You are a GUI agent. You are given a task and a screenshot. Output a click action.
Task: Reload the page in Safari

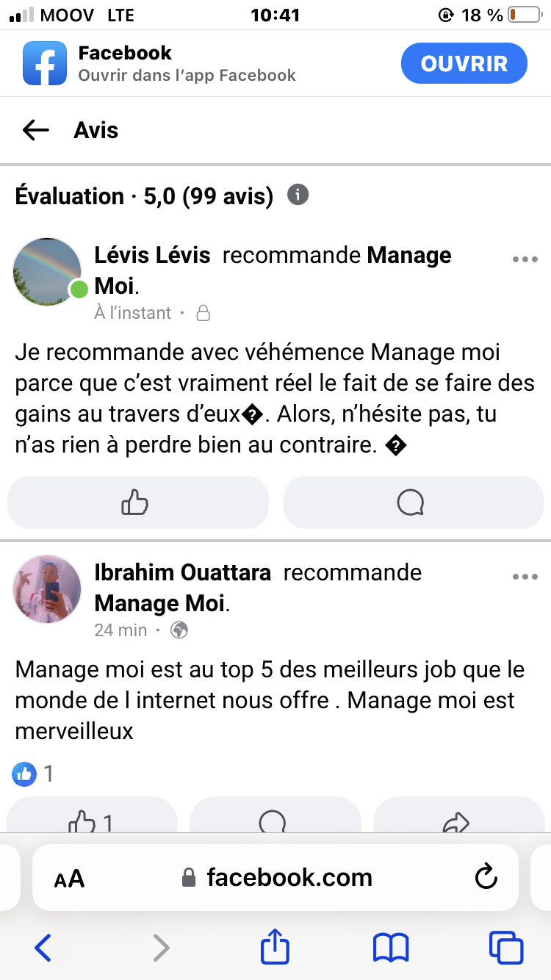[486, 877]
